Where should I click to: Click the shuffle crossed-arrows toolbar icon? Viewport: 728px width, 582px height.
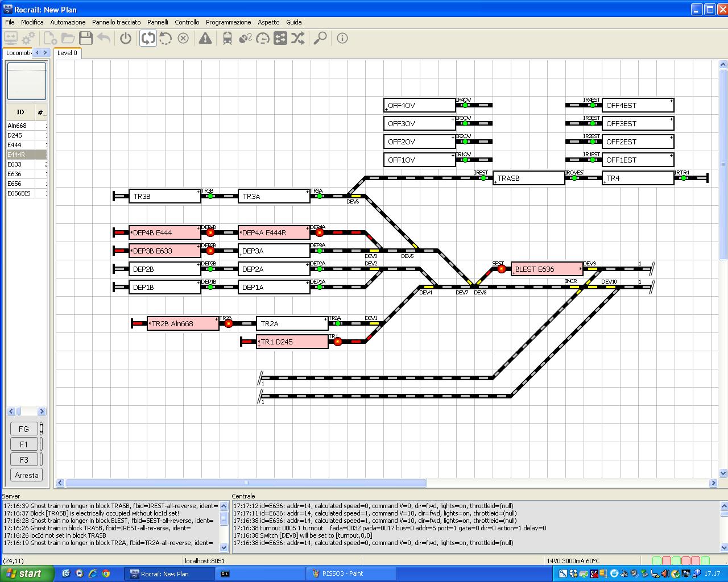(298, 39)
